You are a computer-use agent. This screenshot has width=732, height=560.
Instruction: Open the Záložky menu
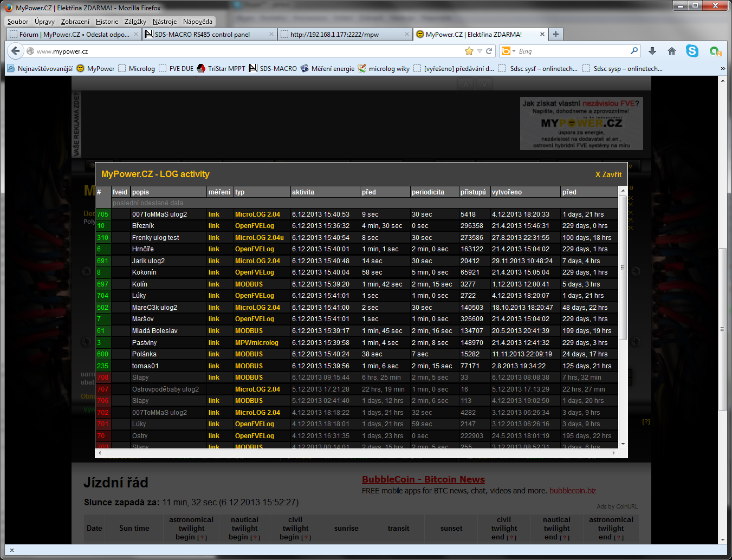[135, 22]
